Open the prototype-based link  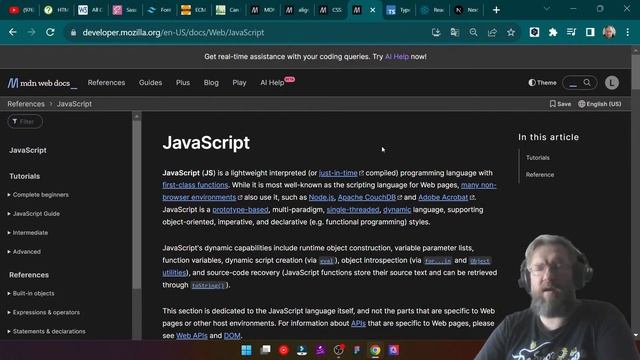(240, 210)
